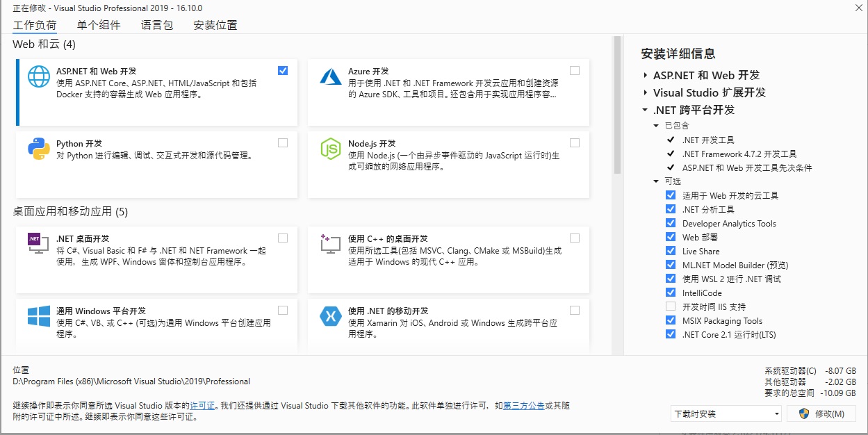Viewport: 868px width, 435px height.
Task: Click the .NET desktop development icon
Action: (39, 243)
